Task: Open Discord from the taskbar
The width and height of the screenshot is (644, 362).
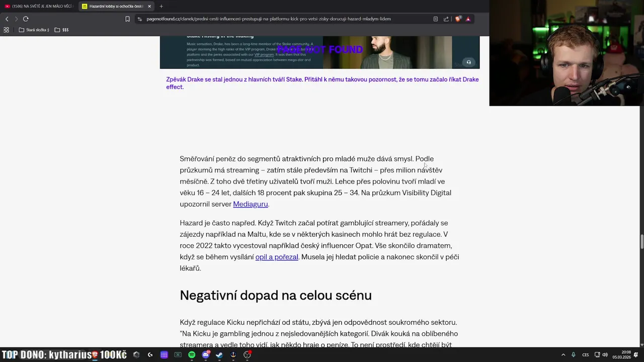Action: (206, 355)
